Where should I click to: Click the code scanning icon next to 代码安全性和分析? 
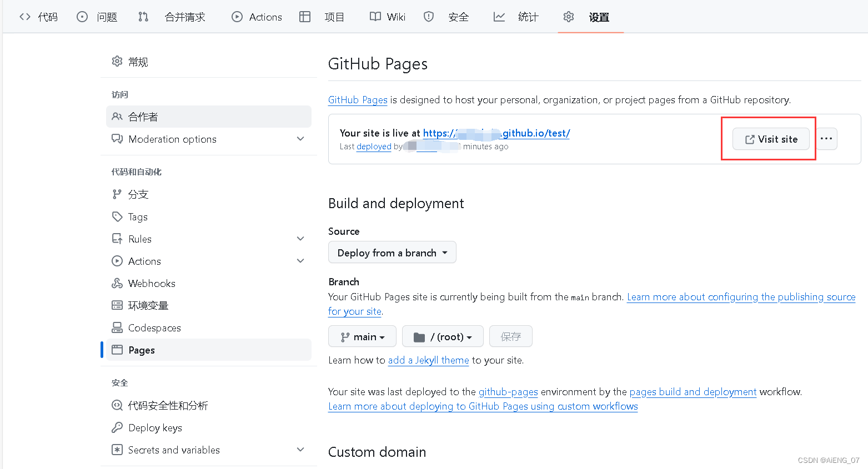tap(117, 405)
